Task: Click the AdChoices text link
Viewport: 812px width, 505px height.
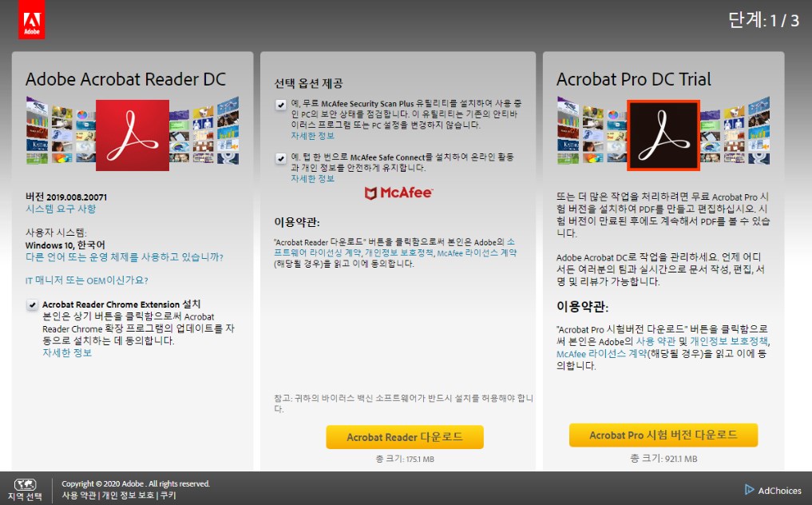Action: coord(779,491)
